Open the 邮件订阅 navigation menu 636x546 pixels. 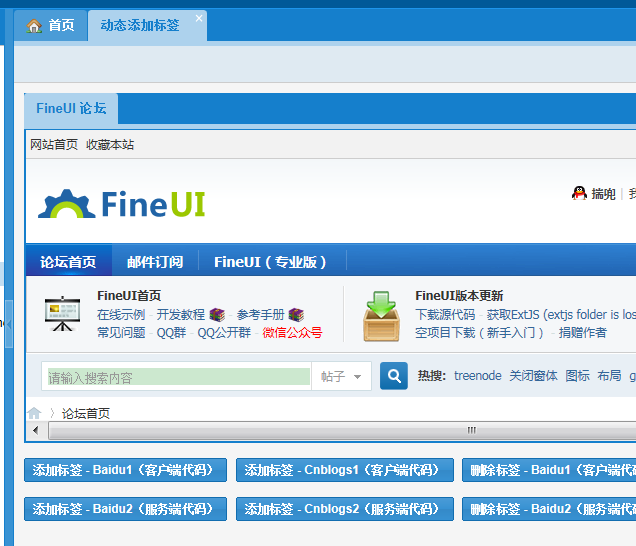pos(155,262)
